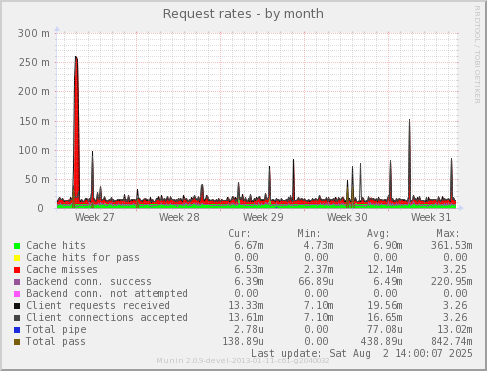Click the '100 m' y-axis label
Screen dimensions: 487x371
[34, 150]
